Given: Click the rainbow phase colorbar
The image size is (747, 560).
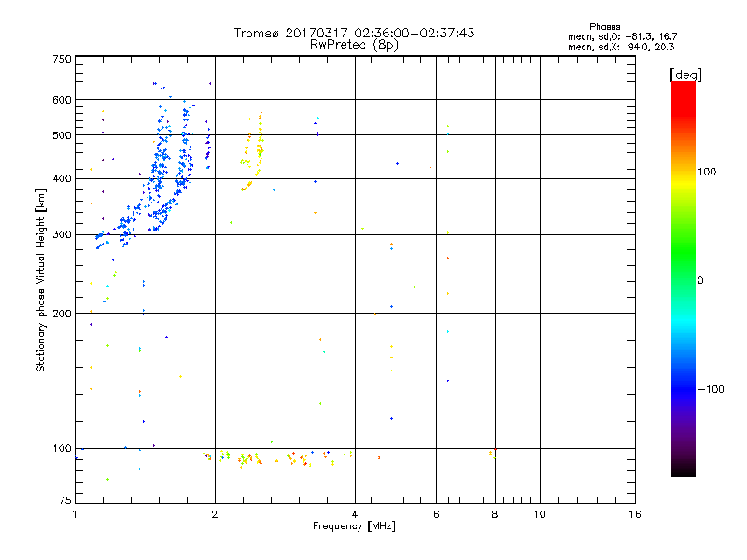Looking at the screenshot, I should [x=684, y=279].
